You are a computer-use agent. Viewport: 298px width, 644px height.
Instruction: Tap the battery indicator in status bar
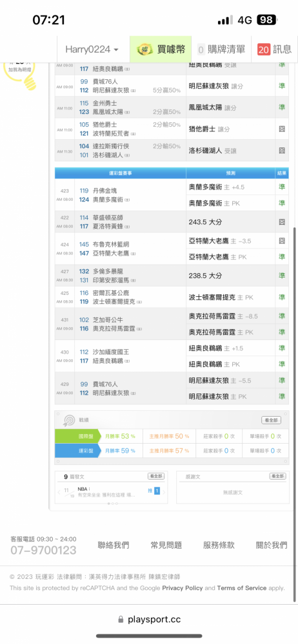tap(268, 20)
